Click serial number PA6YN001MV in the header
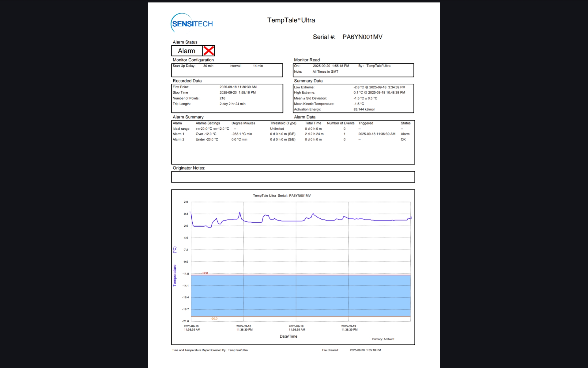Image resolution: width=588 pixels, height=368 pixels. tap(362, 37)
